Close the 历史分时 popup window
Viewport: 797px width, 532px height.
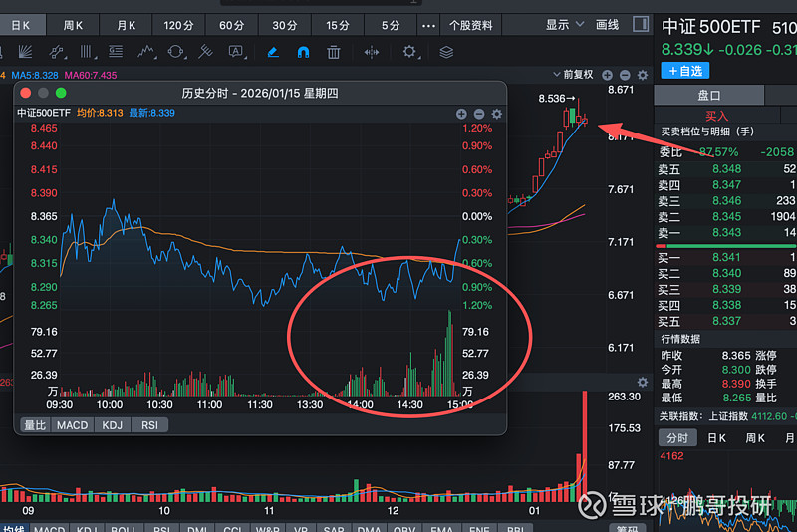(26, 93)
